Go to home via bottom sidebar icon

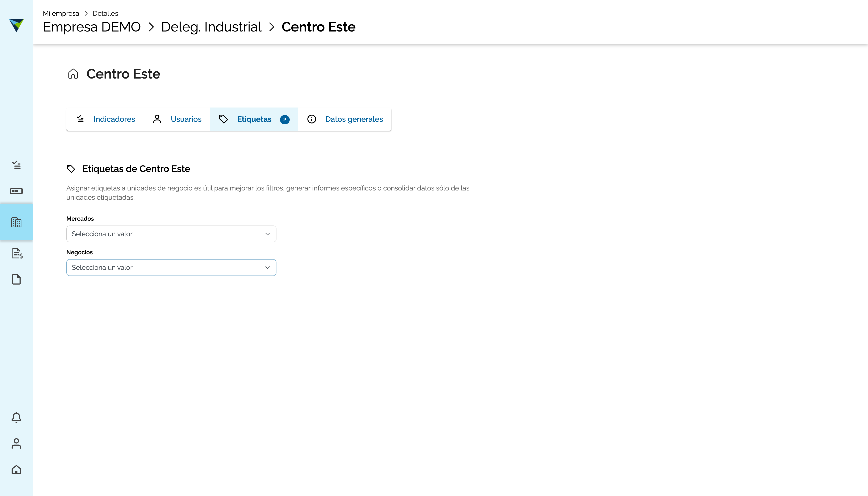point(16,470)
